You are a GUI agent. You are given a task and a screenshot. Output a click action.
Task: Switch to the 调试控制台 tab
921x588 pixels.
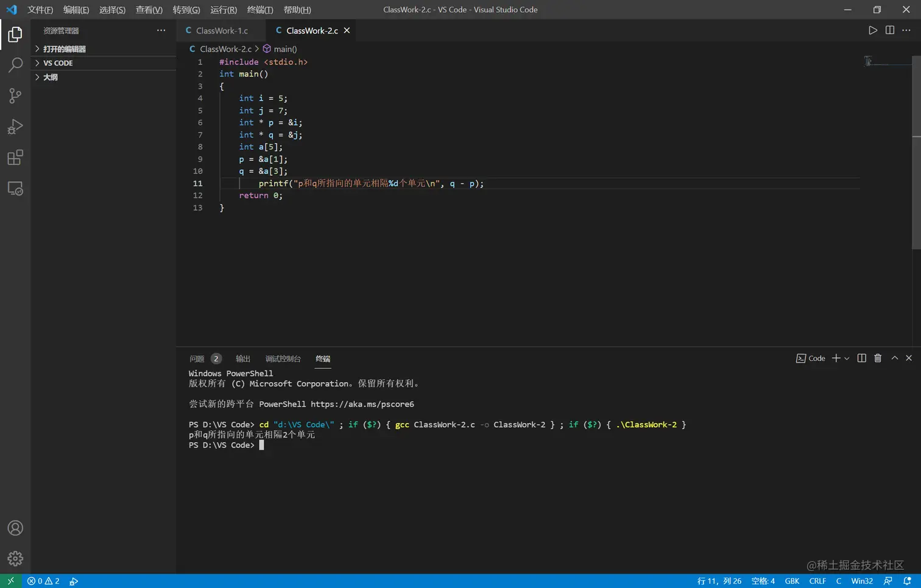[283, 359]
